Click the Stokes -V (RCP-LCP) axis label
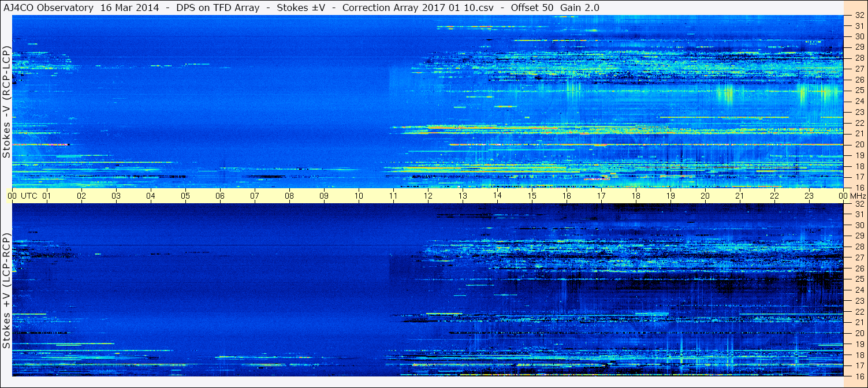Image resolution: width=868 pixels, height=388 pixels. [6, 102]
